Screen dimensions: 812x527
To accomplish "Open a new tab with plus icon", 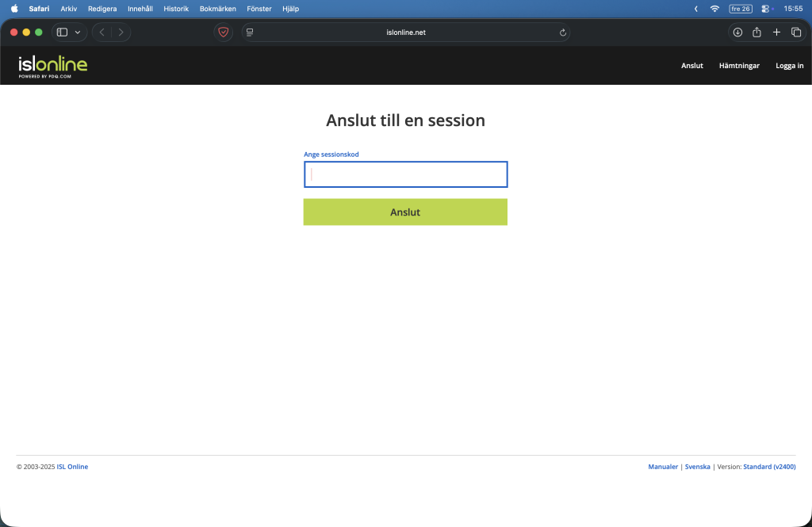I will click(776, 32).
